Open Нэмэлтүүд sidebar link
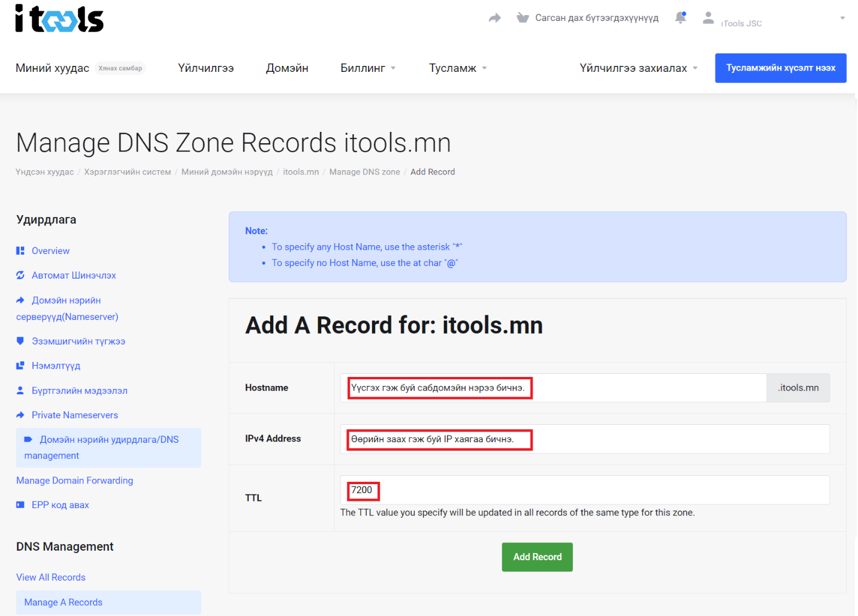This screenshot has width=858, height=616. coord(56,366)
